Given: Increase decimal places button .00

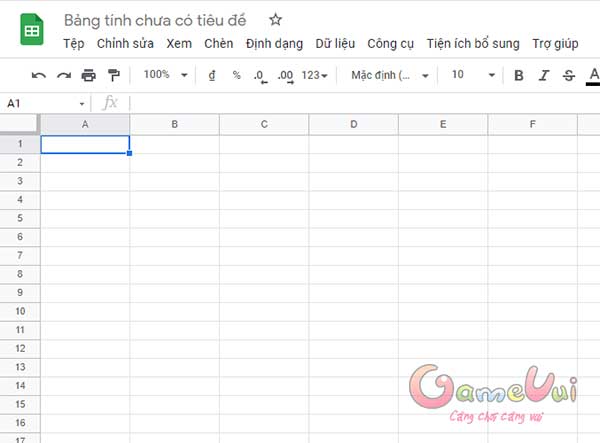Looking at the screenshot, I should (285, 76).
